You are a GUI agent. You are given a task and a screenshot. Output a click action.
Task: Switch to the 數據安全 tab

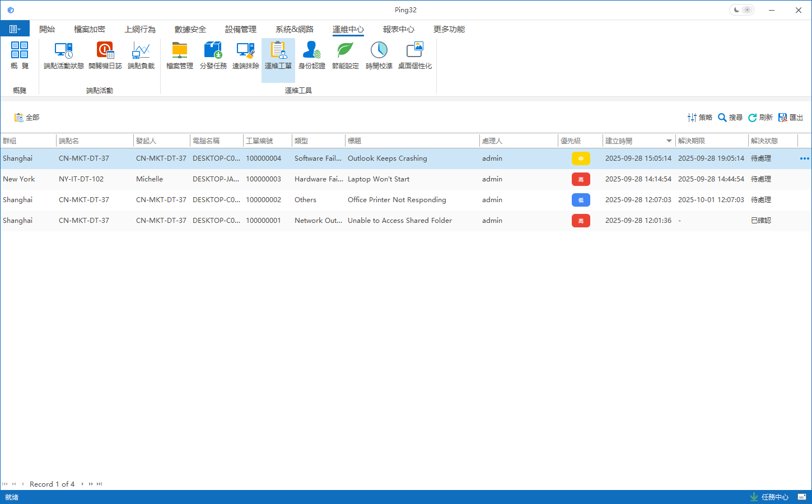tap(190, 29)
